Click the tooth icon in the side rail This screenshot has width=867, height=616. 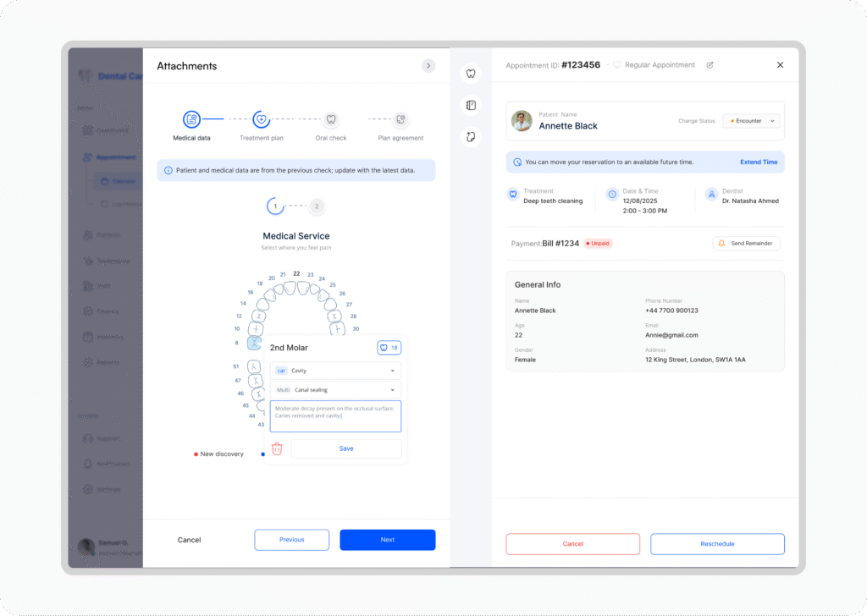coord(471,74)
